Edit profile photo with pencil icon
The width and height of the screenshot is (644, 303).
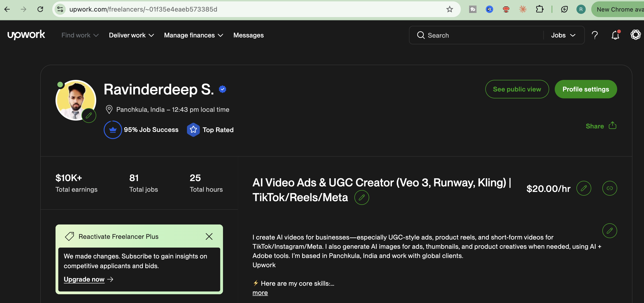(89, 115)
